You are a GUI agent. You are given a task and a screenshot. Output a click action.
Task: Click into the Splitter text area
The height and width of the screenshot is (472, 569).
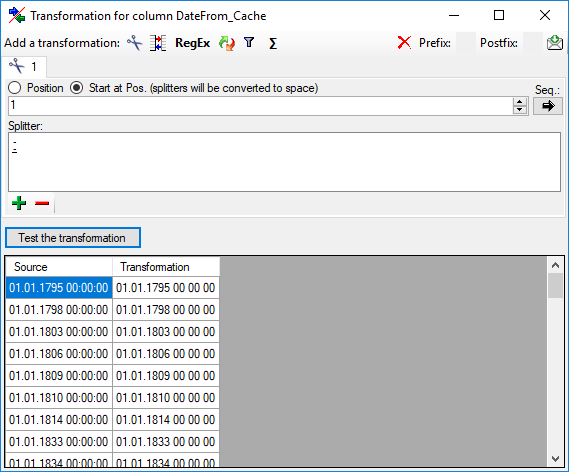coord(284,162)
